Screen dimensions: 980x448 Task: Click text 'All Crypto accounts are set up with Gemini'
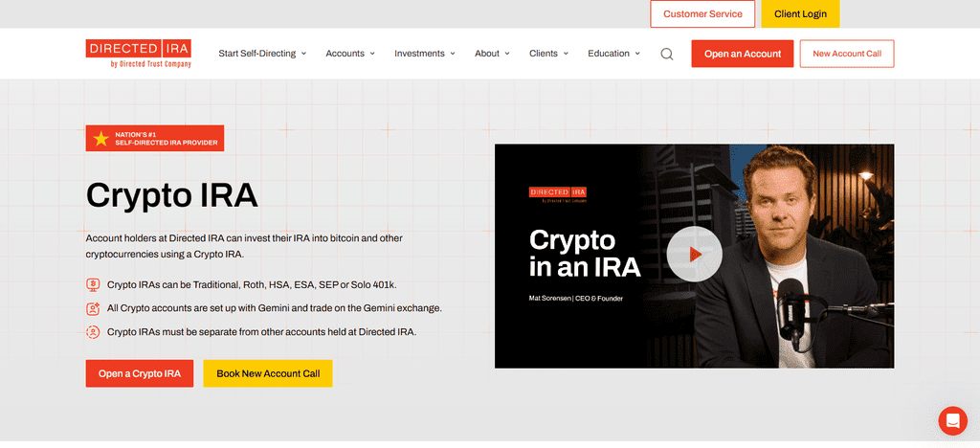(x=275, y=308)
